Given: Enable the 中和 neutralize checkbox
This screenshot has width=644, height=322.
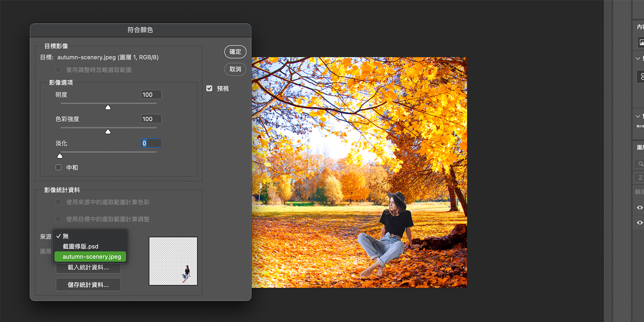Looking at the screenshot, I should (x=58, y=167).
